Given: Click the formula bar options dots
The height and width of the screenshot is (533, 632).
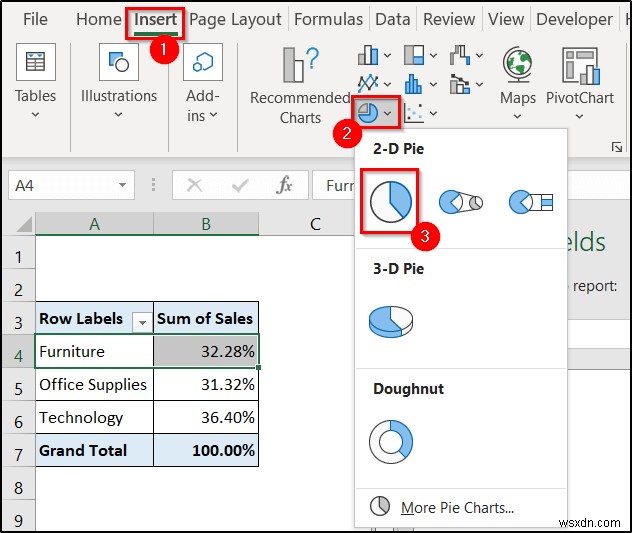Looking at the screenshot, I should 153,184.
